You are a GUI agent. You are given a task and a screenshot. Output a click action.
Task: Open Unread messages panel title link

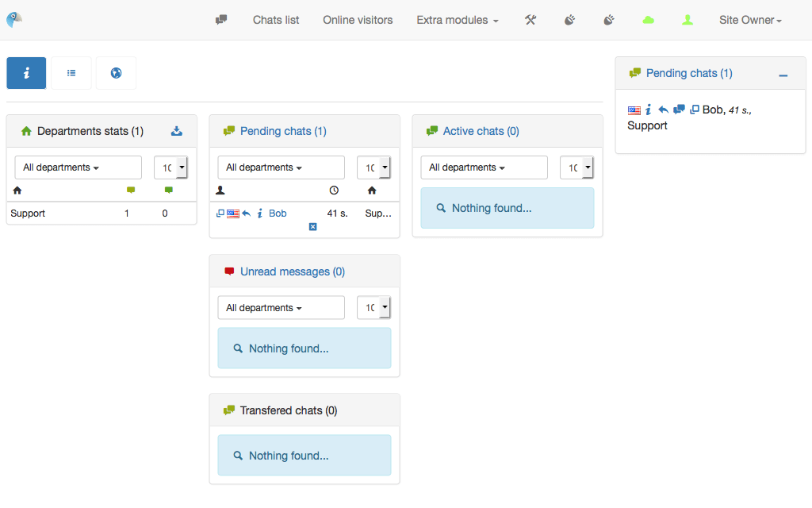point(292,271)
